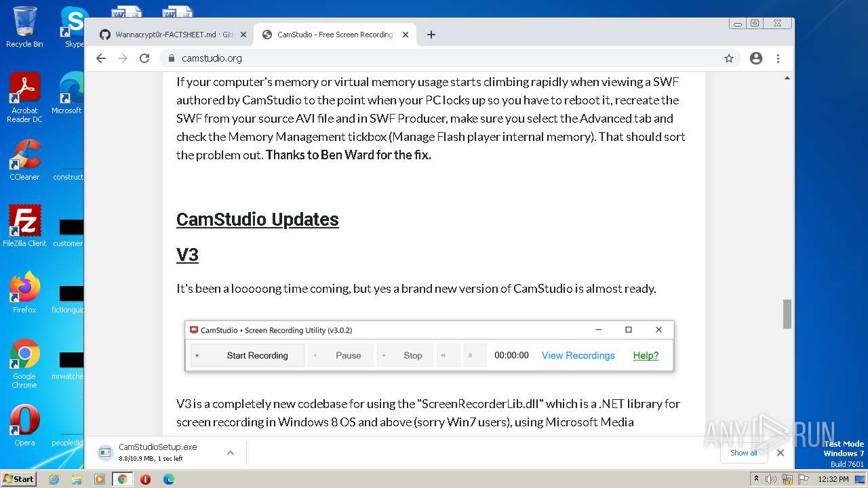Launch Opera from the desktop
Image resolution: width=868 pixels, height=488 pixels.
click(x=24, y=426)
